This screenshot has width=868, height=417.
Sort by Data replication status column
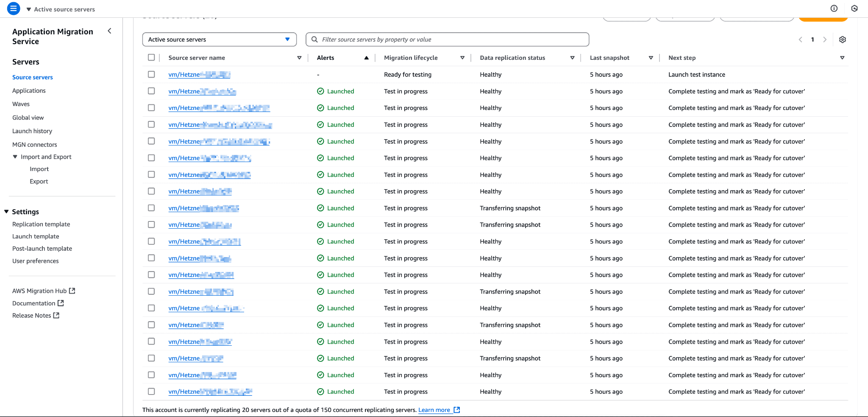click(572, 58)
